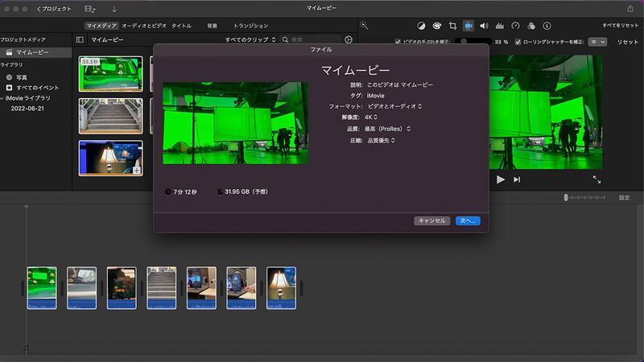Select the 2022-06-21 event

[27, 109]
